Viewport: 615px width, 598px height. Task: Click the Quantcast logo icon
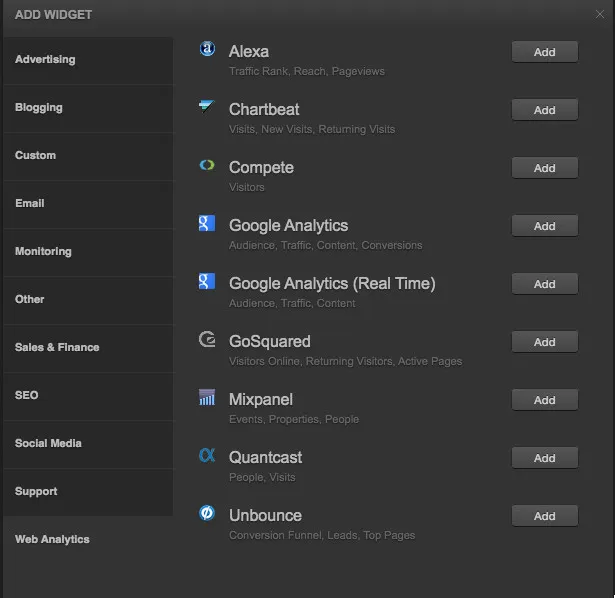[207, 455]
